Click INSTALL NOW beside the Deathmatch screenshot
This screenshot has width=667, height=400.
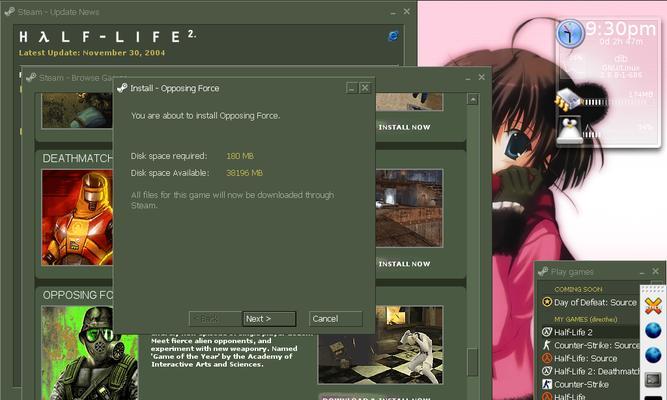(x=405, y=264)
